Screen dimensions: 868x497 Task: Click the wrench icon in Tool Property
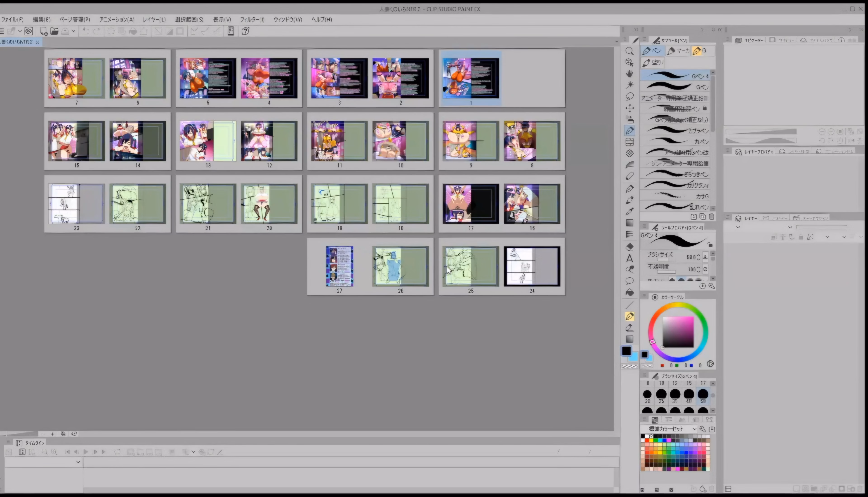pos(711,286)
